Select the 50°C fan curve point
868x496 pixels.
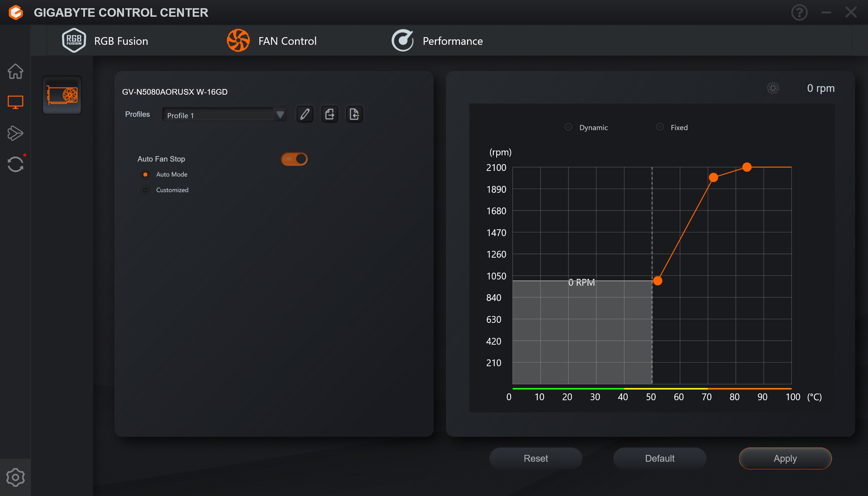[657, 281]
